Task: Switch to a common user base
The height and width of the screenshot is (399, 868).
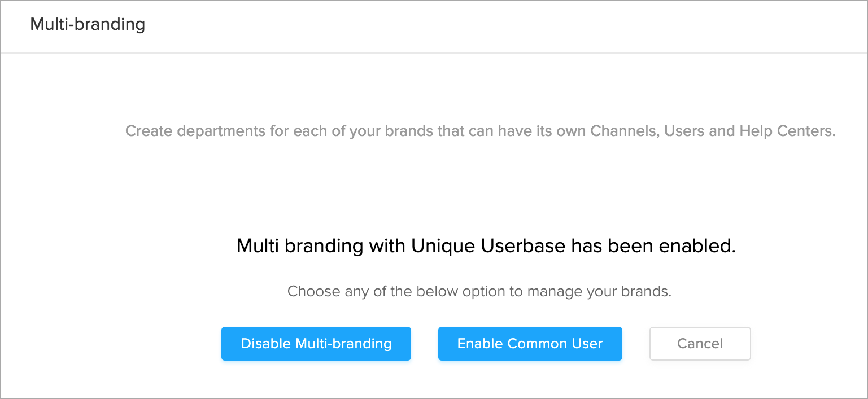Action: (x=530, y=344)
